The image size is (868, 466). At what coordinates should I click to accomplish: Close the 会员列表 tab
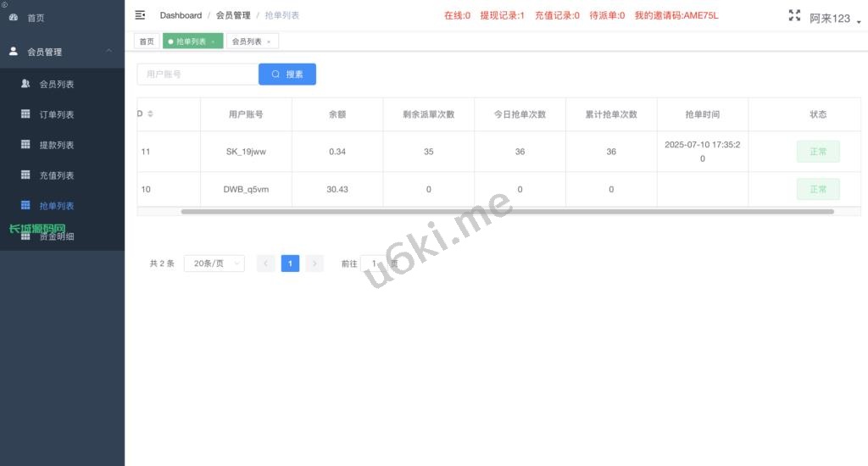tap(269, 42)
